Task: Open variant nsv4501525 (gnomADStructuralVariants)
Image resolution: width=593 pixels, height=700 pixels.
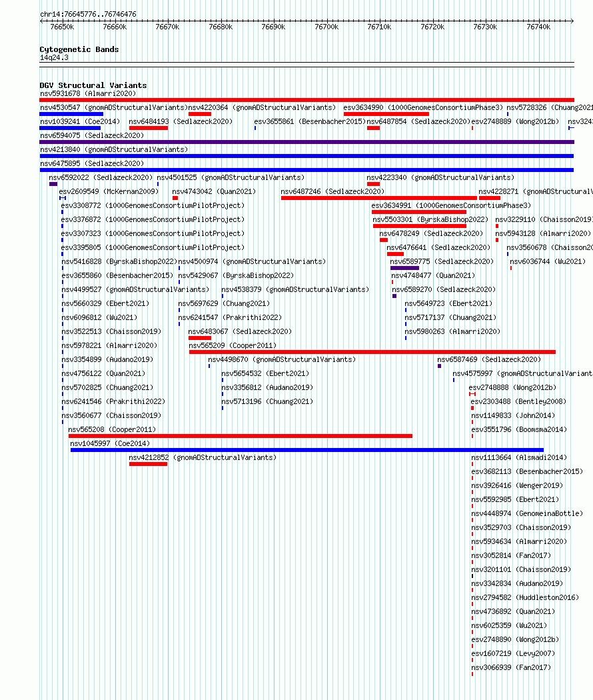Action: click(231, 178)
